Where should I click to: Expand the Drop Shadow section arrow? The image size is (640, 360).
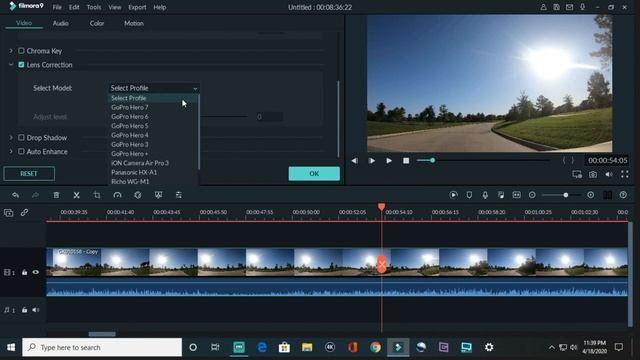11,138
